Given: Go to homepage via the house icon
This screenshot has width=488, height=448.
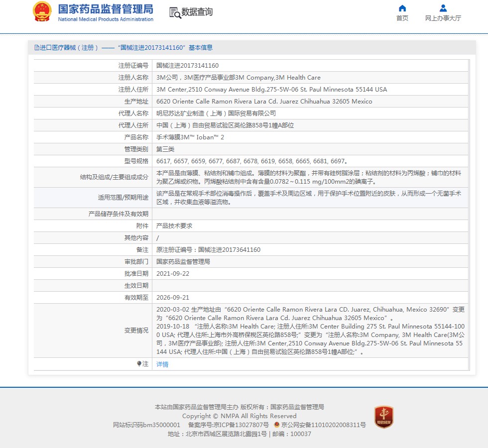Looking at the screenshot, I should (x=402, y=8).
